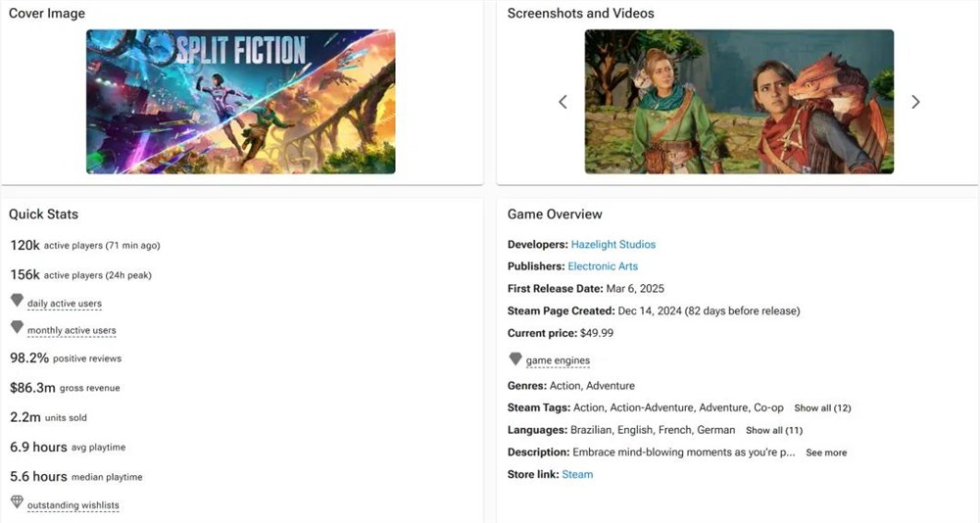Open the Hazelight Studios developer link
980x523 pixels.
point(612,244)
